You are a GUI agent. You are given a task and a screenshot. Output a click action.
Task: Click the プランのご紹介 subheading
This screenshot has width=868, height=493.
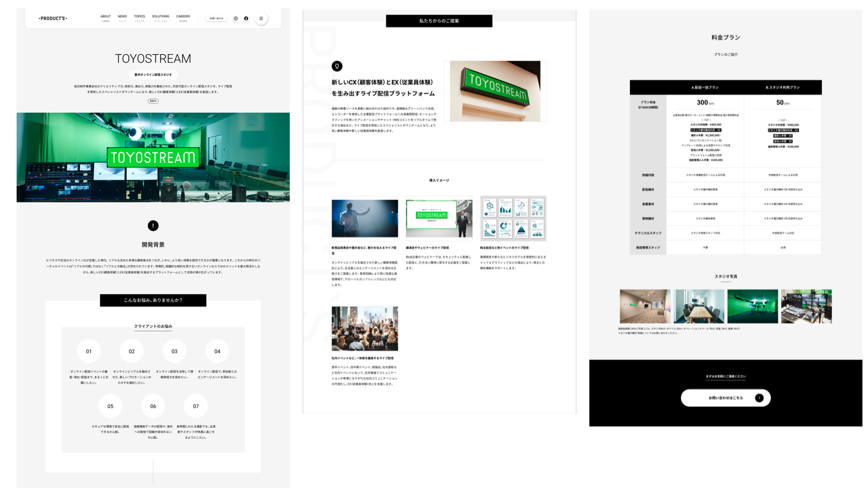[726, 54]
